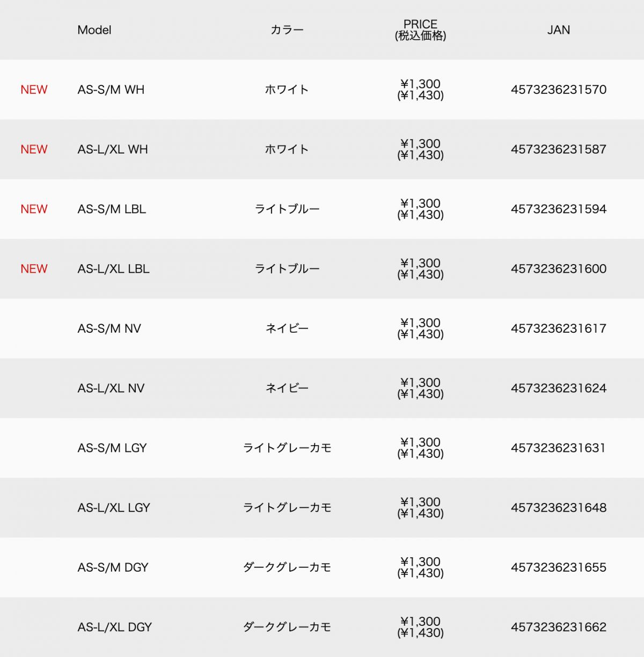The image size is (644, 657).
Task: Click ライトブルー color in AS-S/M LBL row
Action: click(287, 209)
